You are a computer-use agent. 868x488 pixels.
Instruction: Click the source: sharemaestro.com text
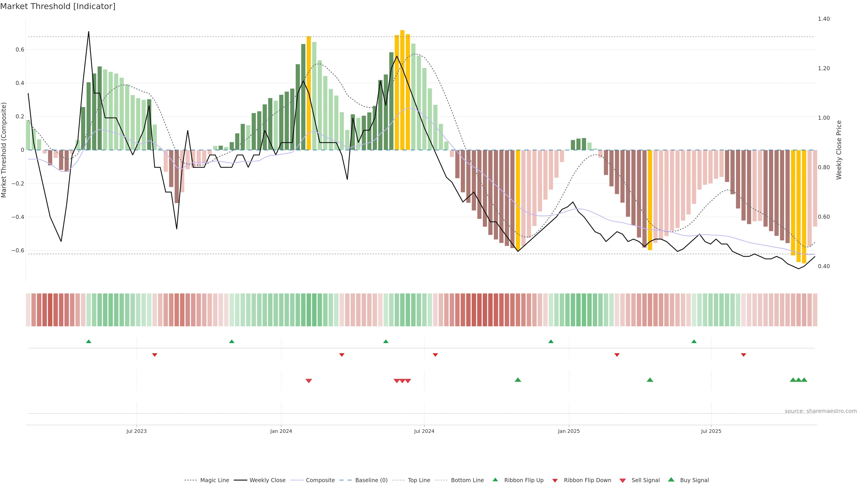[x=821, y=411]
